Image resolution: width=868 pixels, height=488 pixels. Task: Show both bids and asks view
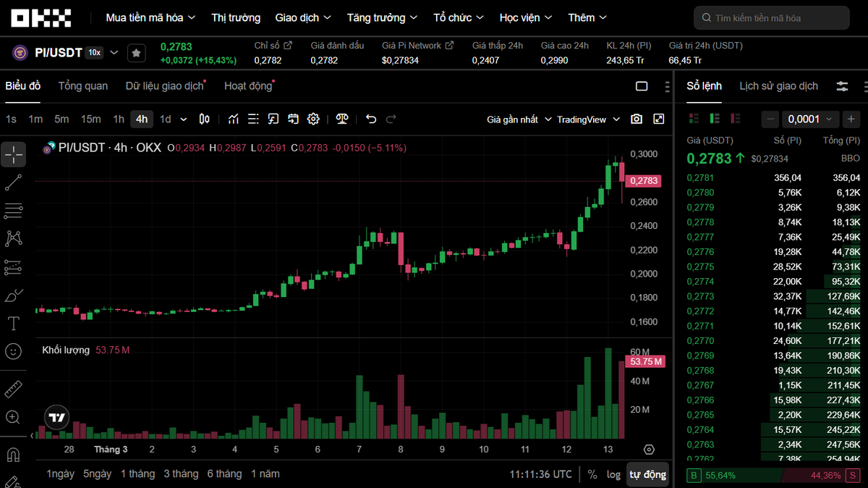tap(694, 118)
